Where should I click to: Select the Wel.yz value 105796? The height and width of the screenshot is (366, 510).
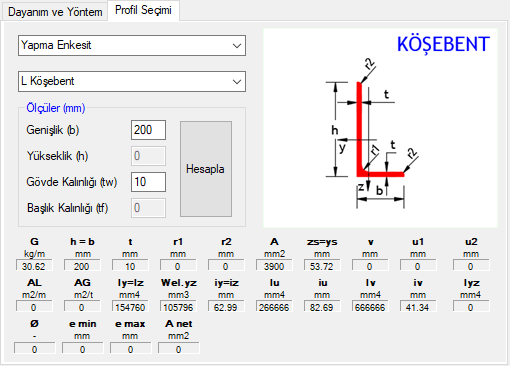pos(178,307)
